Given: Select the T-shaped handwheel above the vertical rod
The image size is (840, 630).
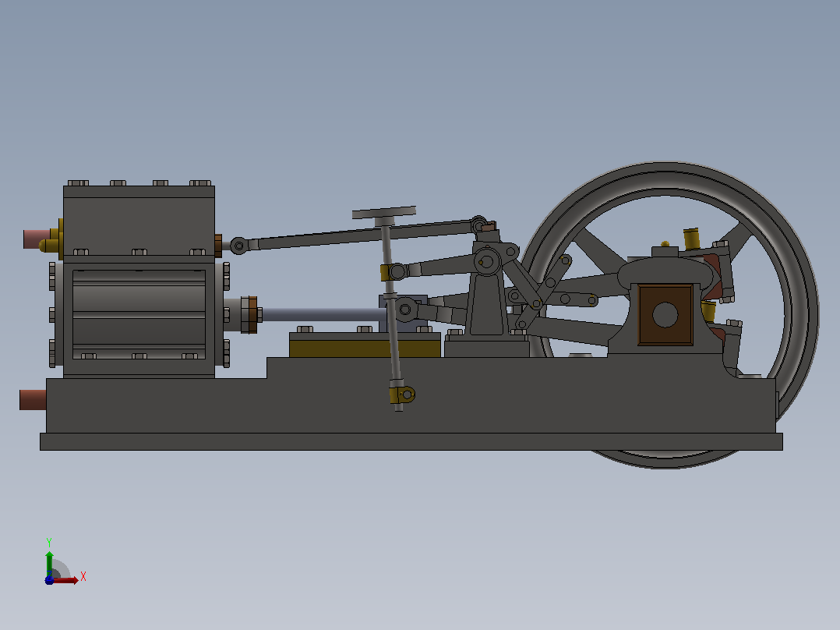Looking at the screenshot, I should tap(383, 215).
